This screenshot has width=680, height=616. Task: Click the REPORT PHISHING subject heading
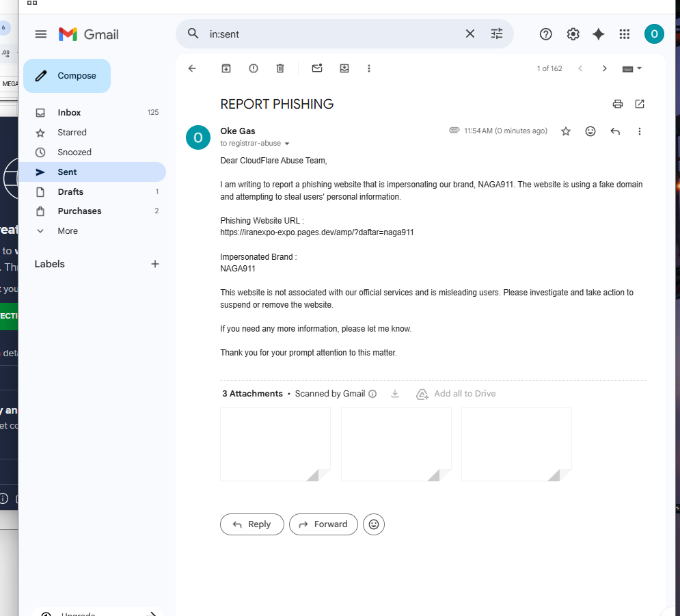(277, 104)
